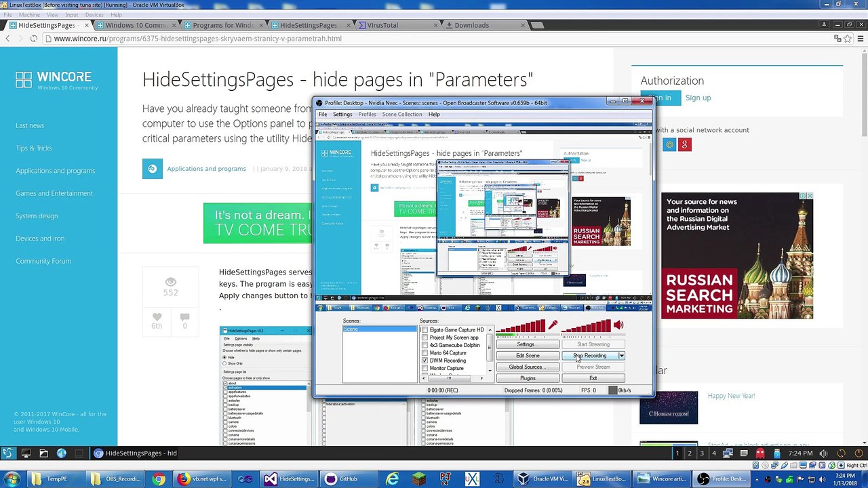The image size is (868, 488).
Task: Open the Firefox vb.net wpf taskbar button
Action: [202, 479]
